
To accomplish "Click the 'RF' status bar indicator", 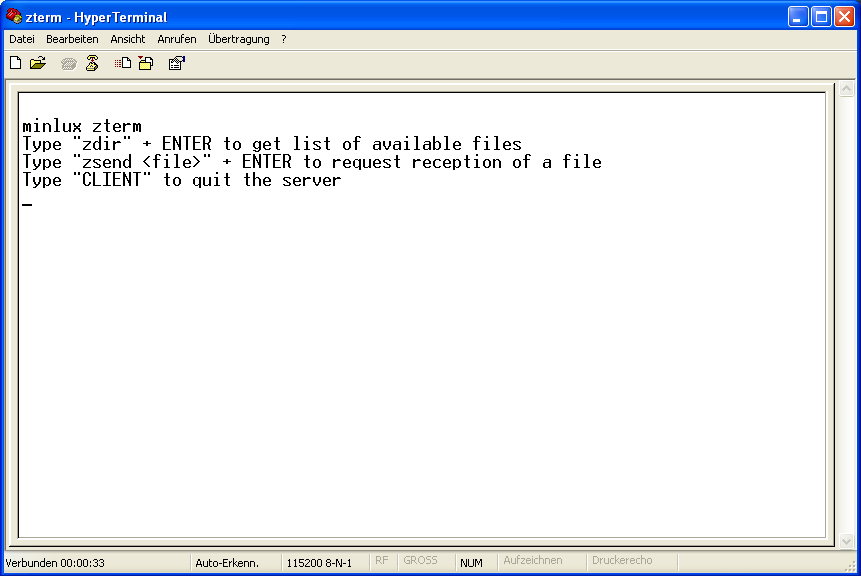I will coord(382,561).
